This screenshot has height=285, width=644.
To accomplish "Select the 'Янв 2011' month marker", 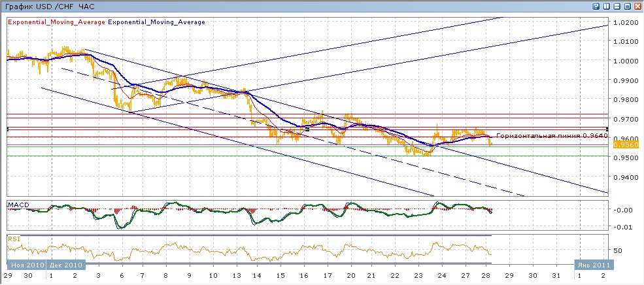I will tap(593, 265).
